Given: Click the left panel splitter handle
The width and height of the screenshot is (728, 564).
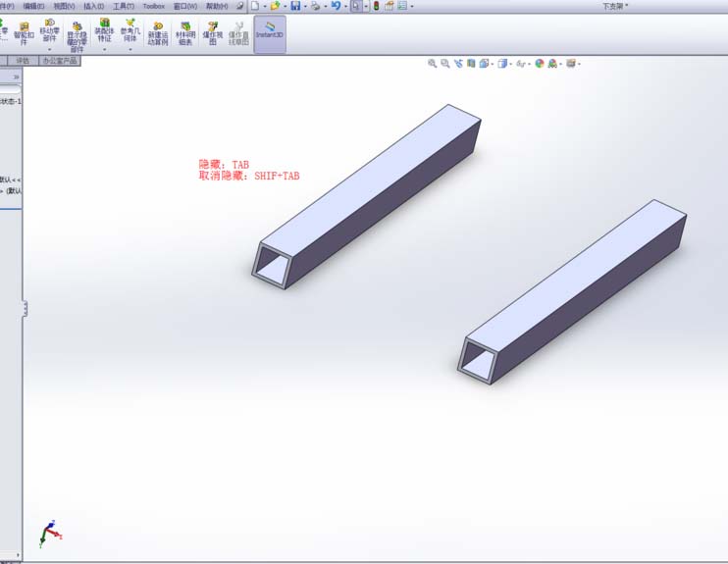Looking at the screenshot, I should tap(25, 309).
